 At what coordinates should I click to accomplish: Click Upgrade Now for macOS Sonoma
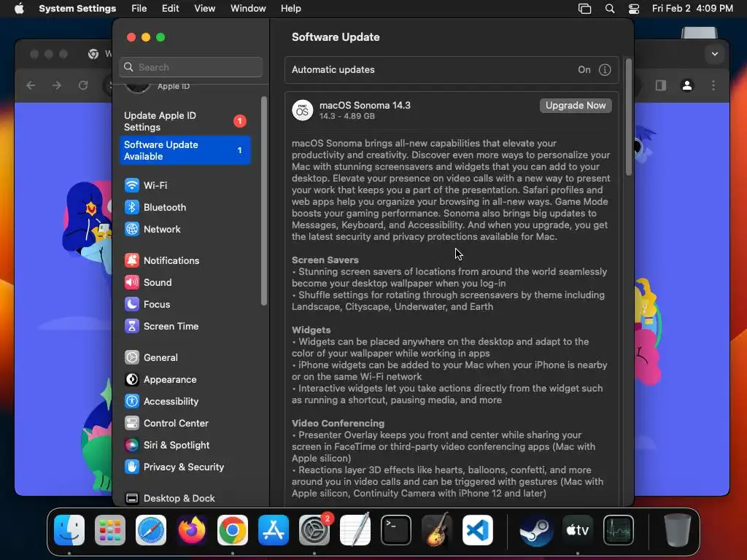[576, 105]
